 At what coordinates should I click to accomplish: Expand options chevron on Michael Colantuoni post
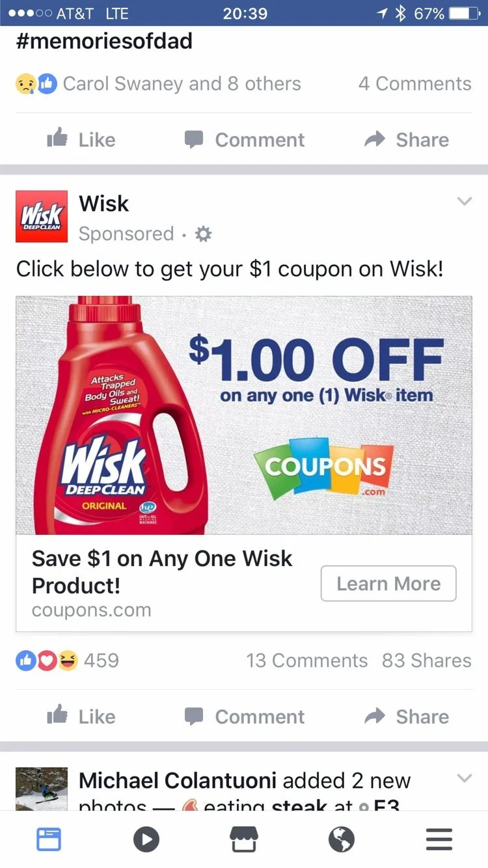[x=464, y=778]
